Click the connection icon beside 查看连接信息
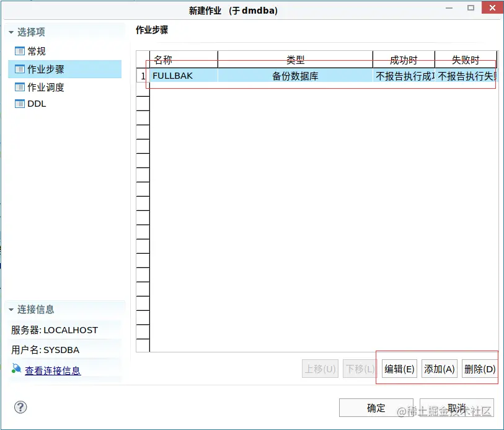Viewport: 504px width, 430px height. [15, 367]
